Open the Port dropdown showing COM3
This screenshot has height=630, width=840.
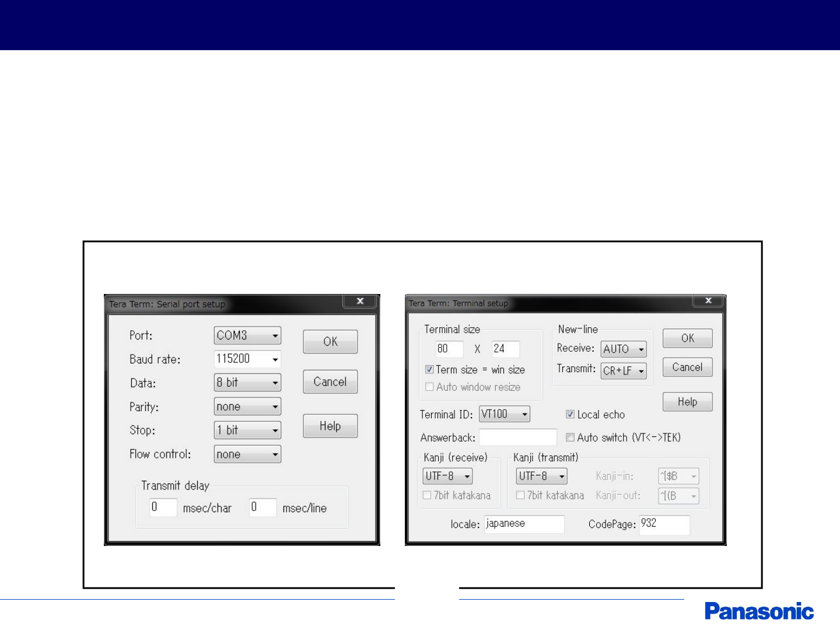click(247, 335)
